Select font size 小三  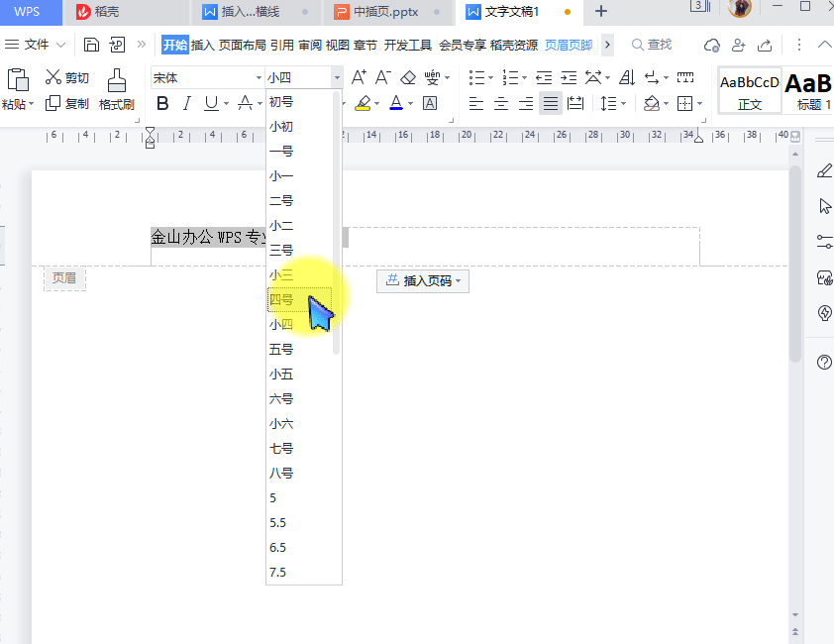click(300, 274)
